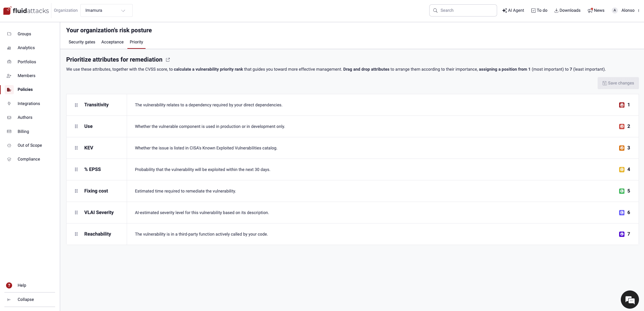644x311 pixels.
Task: Click the green priority 5 badge icon
Action: (x=622, y=191)
